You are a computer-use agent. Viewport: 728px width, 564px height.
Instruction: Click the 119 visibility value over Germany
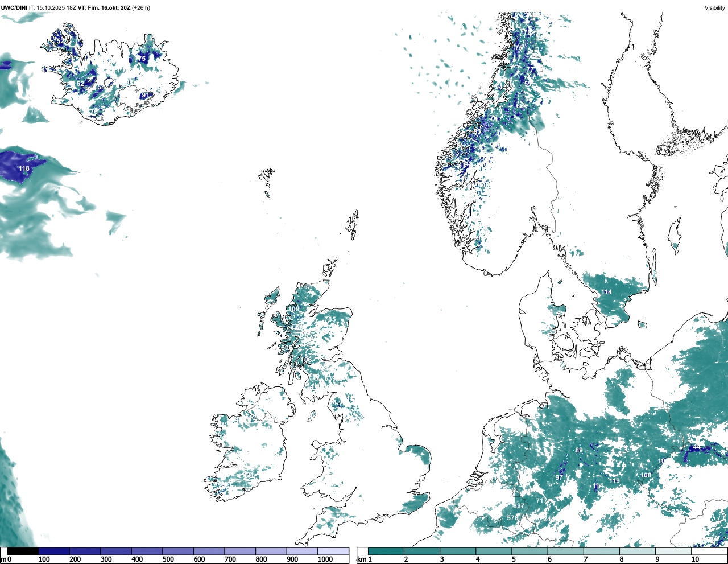[614, 481]
